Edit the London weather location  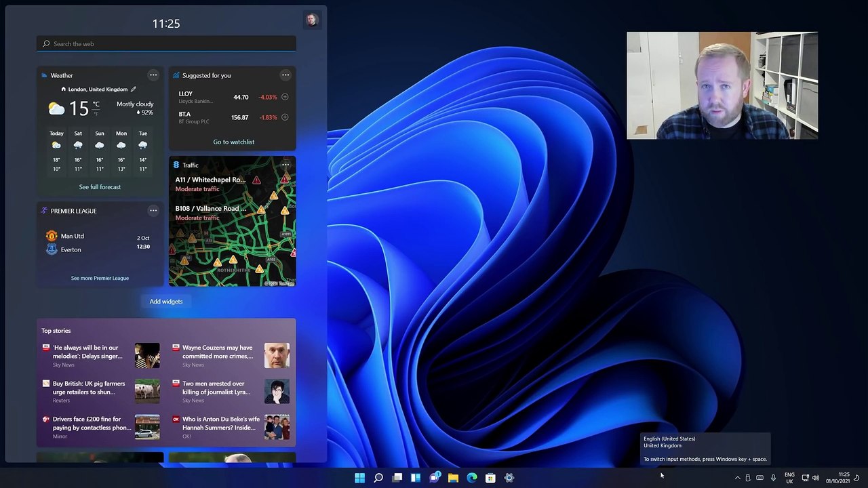pyautogui.click(x=134, y=89)
